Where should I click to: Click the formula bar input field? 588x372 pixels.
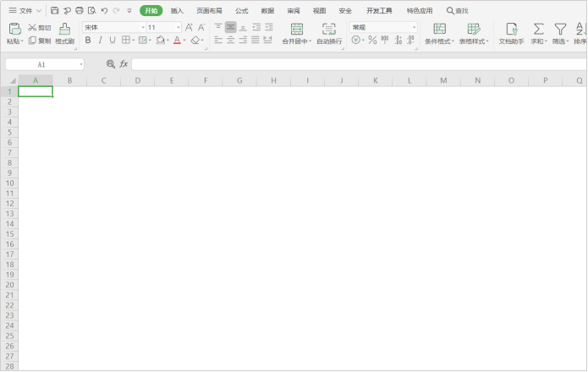pos(359,64)
